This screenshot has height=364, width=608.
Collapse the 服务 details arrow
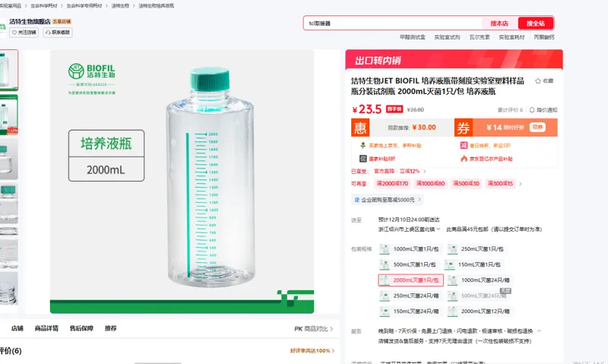pos(539,331)
